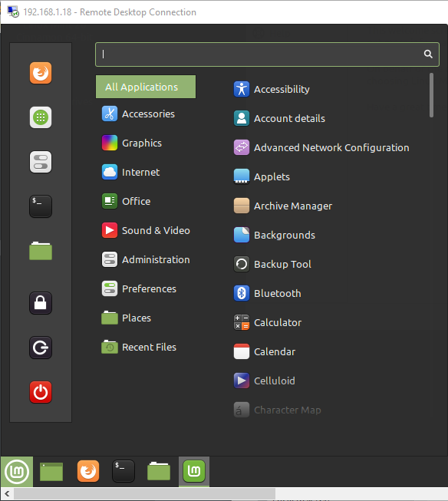
Task: Click Show Desktop icon in panel
Action: pos(51,472)
